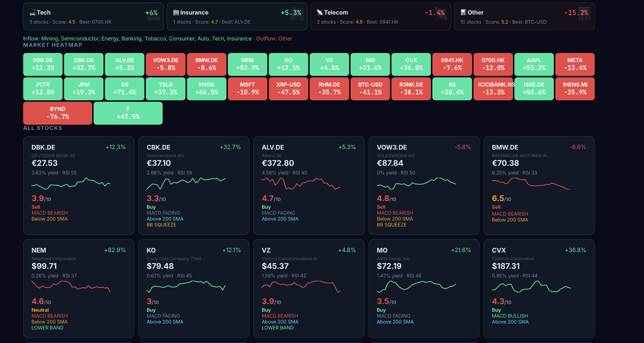Click the ALL STOCKS heading
The height and width of the screenshot is (343, 644).
[43, 128]
